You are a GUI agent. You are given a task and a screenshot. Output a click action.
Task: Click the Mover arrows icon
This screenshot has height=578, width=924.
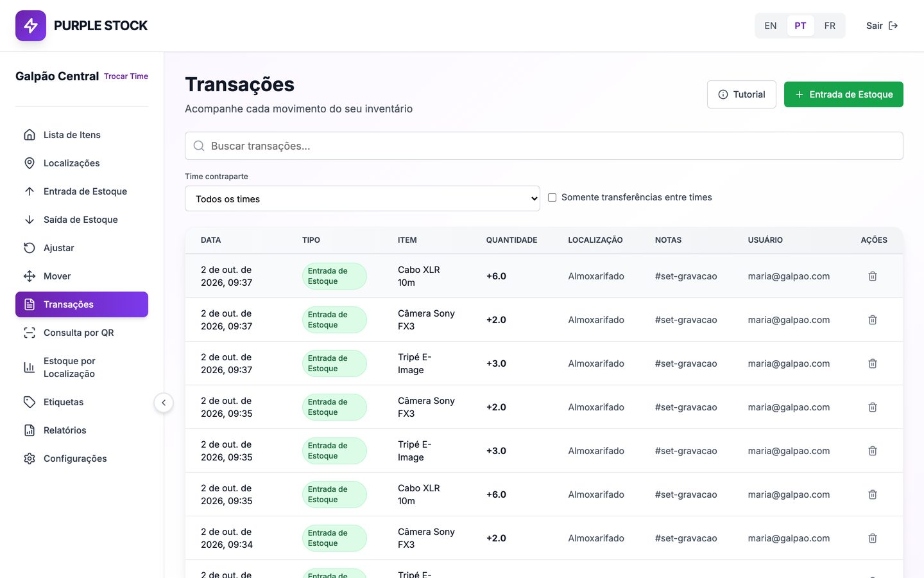(30, 276)
